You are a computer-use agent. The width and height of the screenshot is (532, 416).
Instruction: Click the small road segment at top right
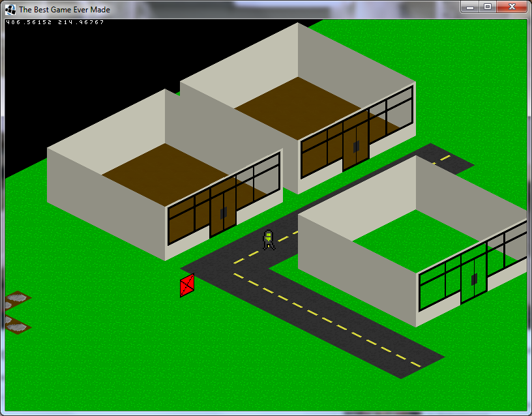(445, 158)
